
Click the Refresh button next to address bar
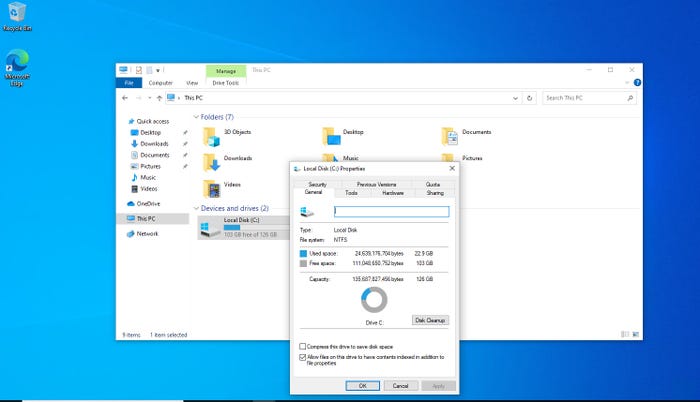click(529, 98)
